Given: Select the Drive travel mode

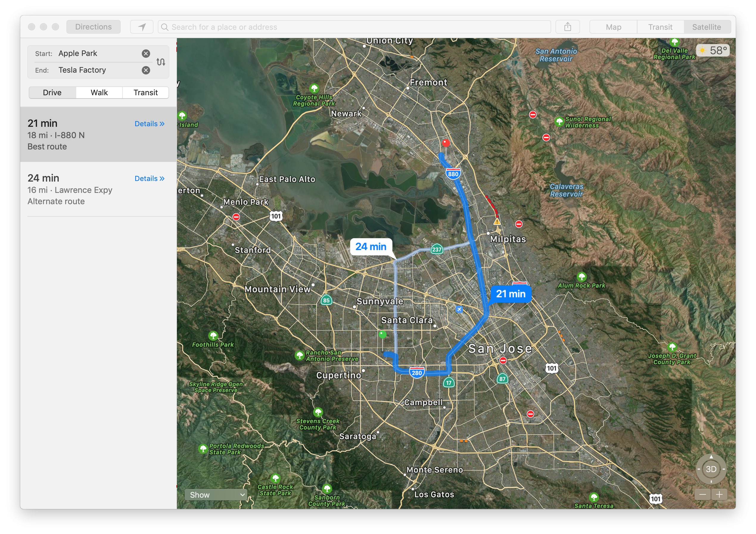Looking at the screenshot, I should pyautogui.click(x=52, y=93).
